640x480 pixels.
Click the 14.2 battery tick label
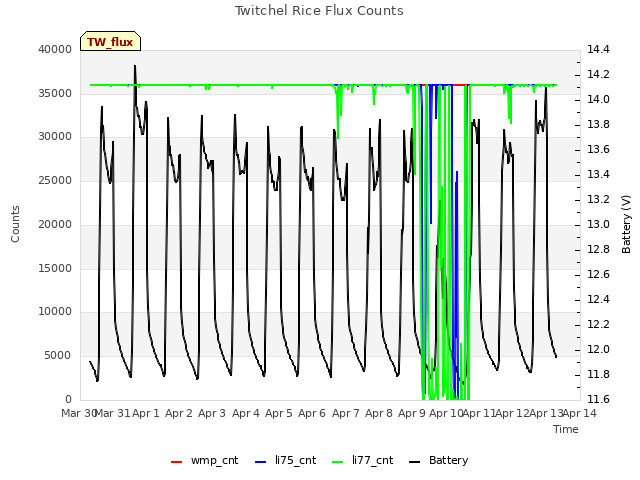(598, 74)
